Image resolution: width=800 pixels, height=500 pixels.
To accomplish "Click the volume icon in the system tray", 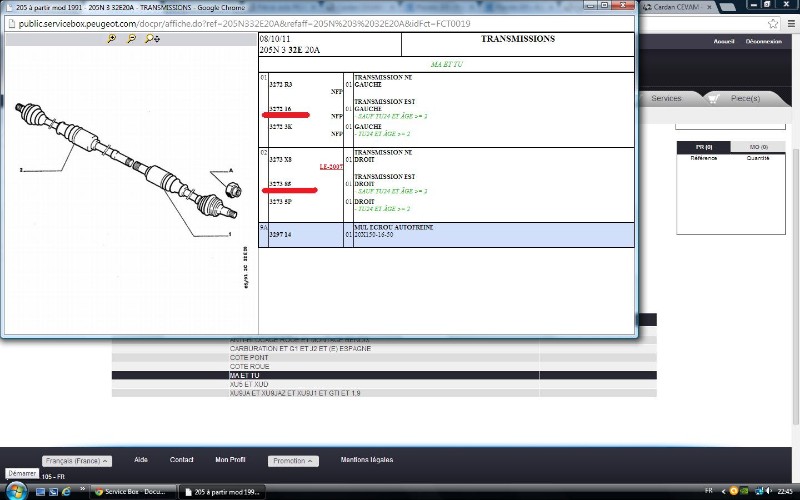I will coord(768,491).
